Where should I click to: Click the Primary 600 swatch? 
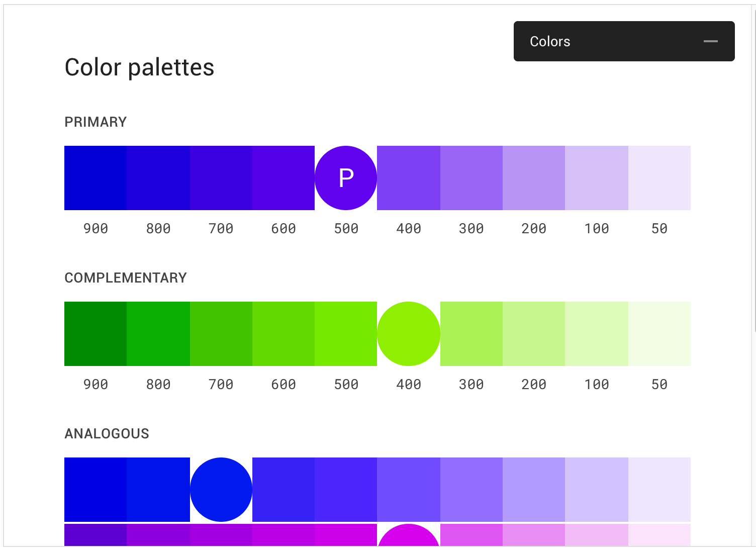click(x=283, y=178)
